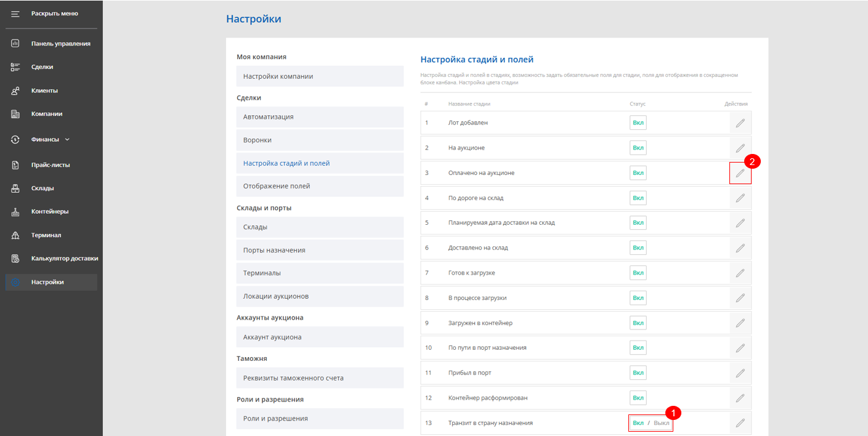This screenshot has height=436, width=868.
Task: Edit stage По дороге на склад pencil
Action: pyautogui.click(x=740, y=198)
